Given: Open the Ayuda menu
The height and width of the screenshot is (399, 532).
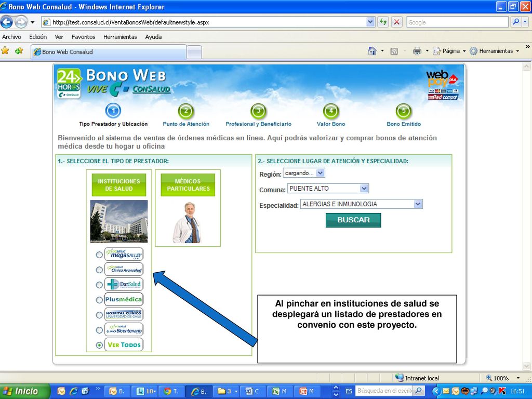Looking at the screenshot, I should tap(153, 37).
